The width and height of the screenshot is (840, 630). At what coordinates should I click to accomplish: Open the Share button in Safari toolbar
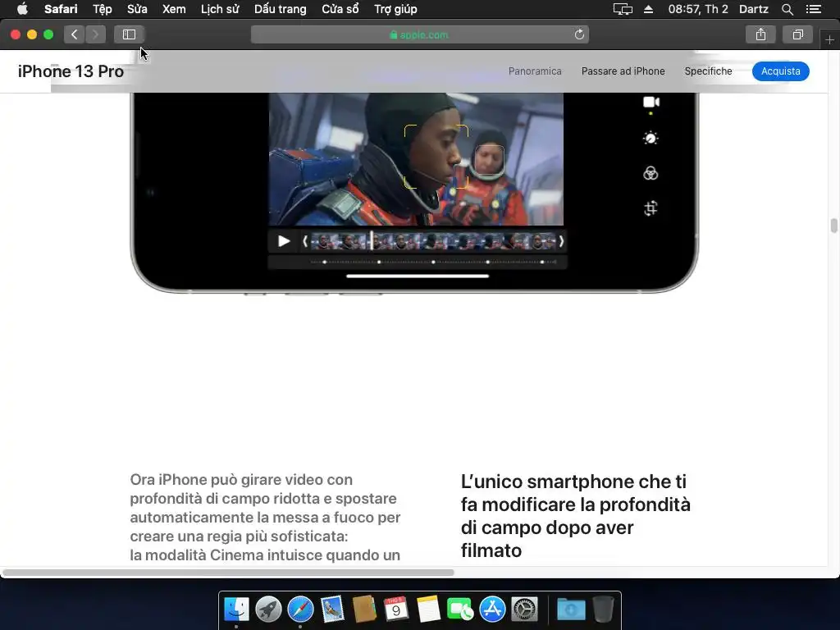pos(760,34)
